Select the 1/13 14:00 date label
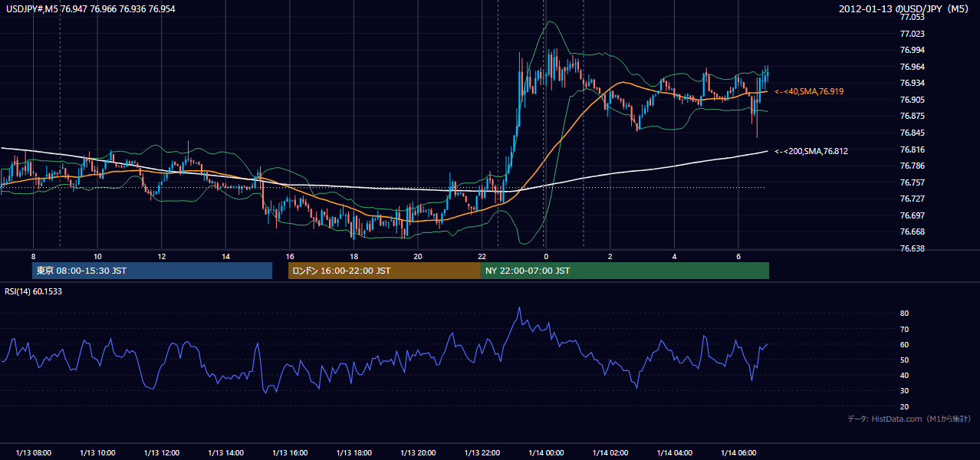Image resolution: width=980 pixels, height=460 pixels. pyautogui.click(x=225, y=453)
